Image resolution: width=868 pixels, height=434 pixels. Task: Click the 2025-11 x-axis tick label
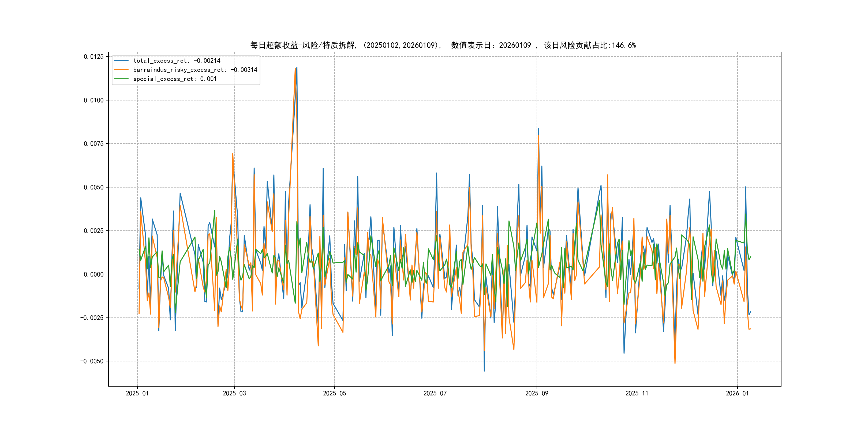coord(637,394)
